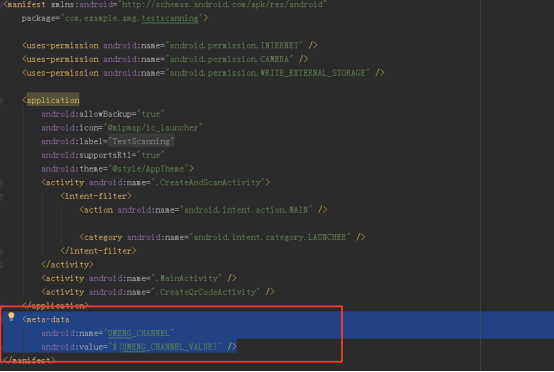Click the @mipmap/ic_launcher value
The width and height of the screenshot is (554, 372).
point(153,128)
